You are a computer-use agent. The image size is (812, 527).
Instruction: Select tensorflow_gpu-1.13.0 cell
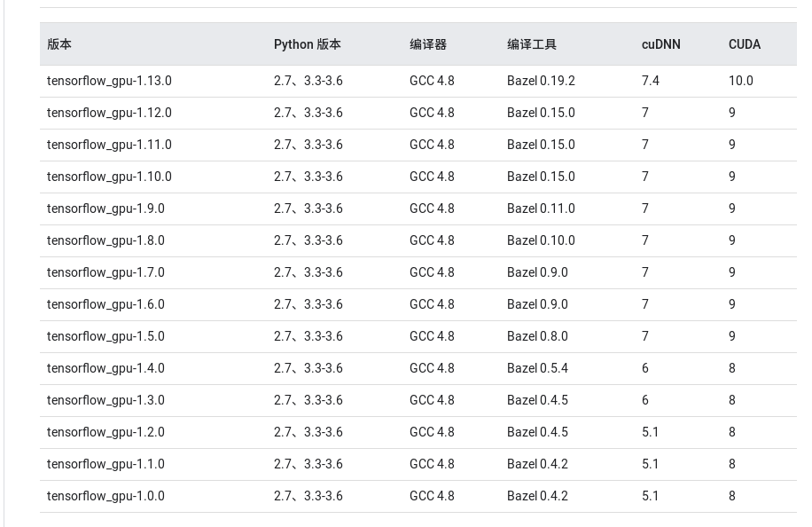point(109,81)
